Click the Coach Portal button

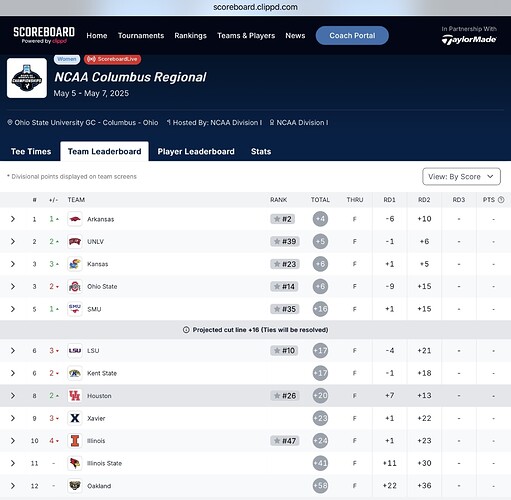tap(352, 35)
